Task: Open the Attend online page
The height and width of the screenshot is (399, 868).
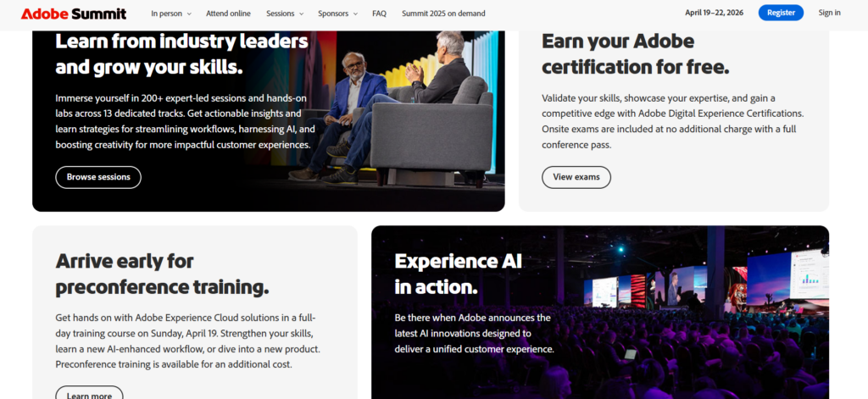Action: pyautogui.click(x=228, y=14)
